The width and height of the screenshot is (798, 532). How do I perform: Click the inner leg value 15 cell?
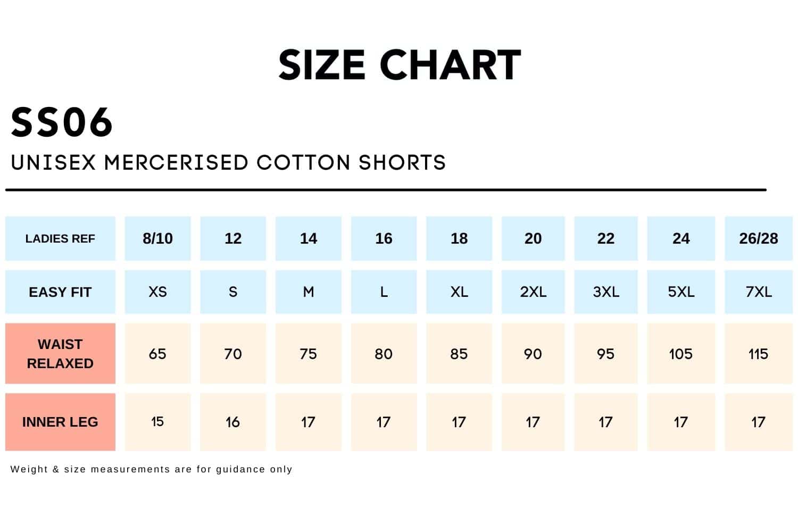157,422
